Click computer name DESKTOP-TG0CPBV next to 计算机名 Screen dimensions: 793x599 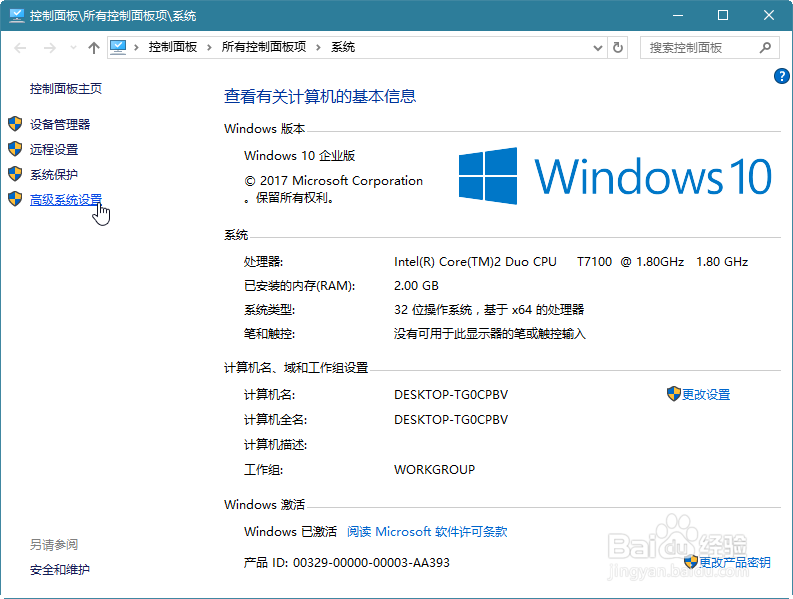coord(451,395)
